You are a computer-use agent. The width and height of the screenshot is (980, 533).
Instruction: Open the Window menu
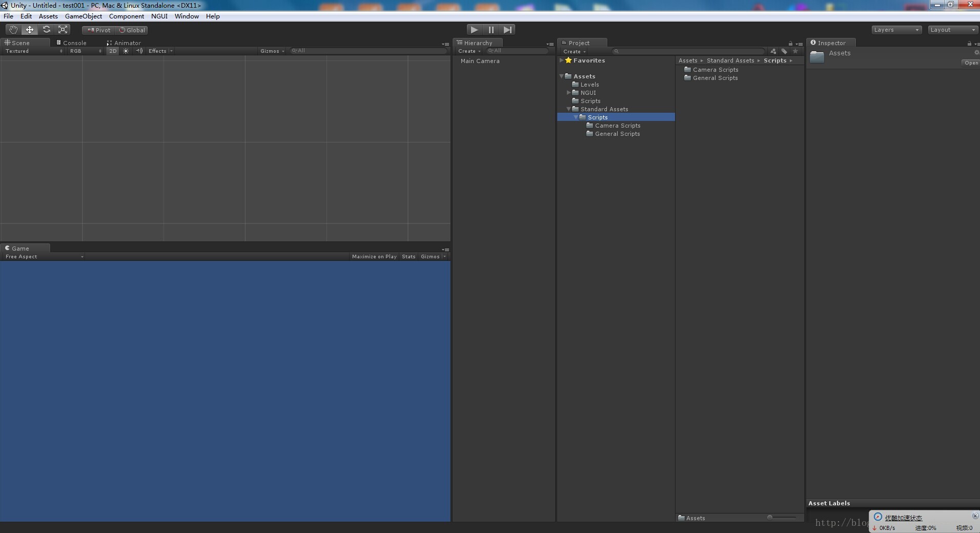pos(187,16)
